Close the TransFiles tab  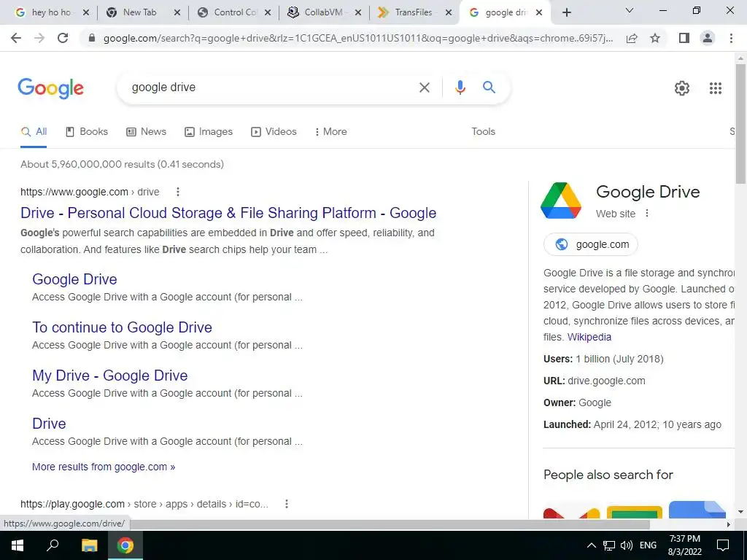click(449, 13)
